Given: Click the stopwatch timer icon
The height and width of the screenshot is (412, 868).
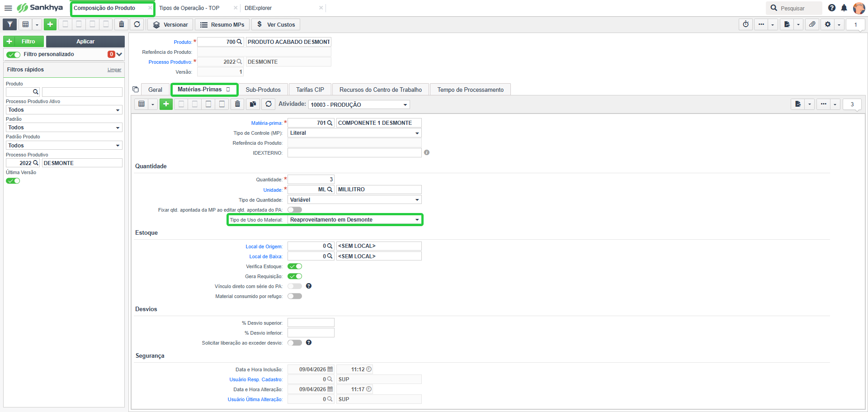Looking at the screenshot, I should [746, 24].
